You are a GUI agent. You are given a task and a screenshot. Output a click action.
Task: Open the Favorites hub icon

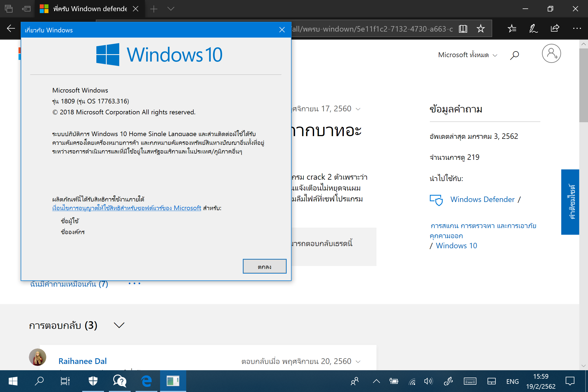(x=512, y=29)
